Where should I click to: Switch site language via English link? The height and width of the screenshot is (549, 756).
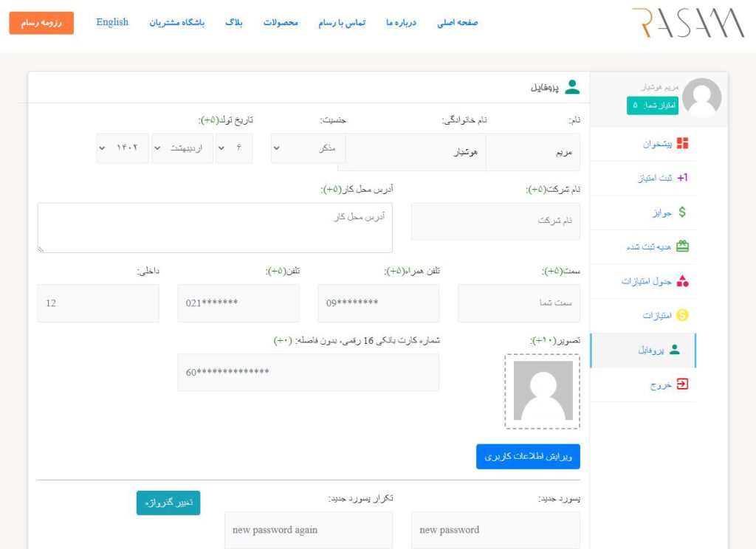(x=112, y=22)
